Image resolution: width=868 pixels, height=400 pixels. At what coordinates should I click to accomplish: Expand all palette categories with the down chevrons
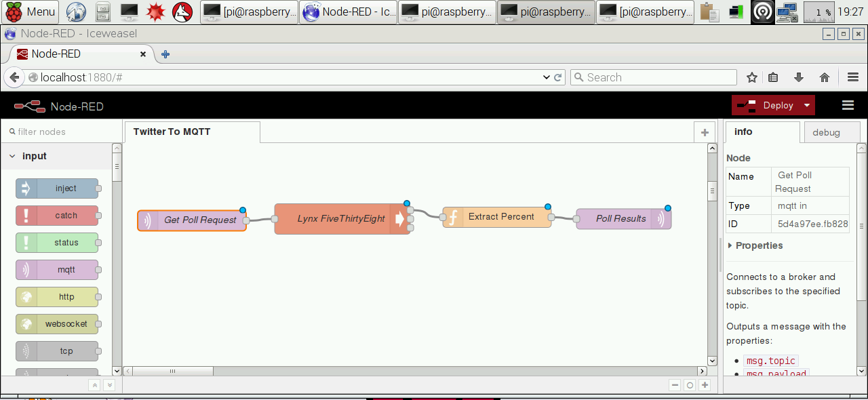(109, 385)
